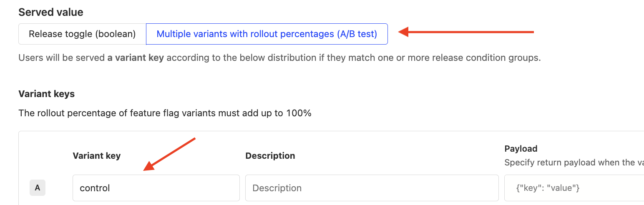Viewport: 644px width, 205px height.
Task: Click the Variant keys section heading
Action: tap(46, 94)
